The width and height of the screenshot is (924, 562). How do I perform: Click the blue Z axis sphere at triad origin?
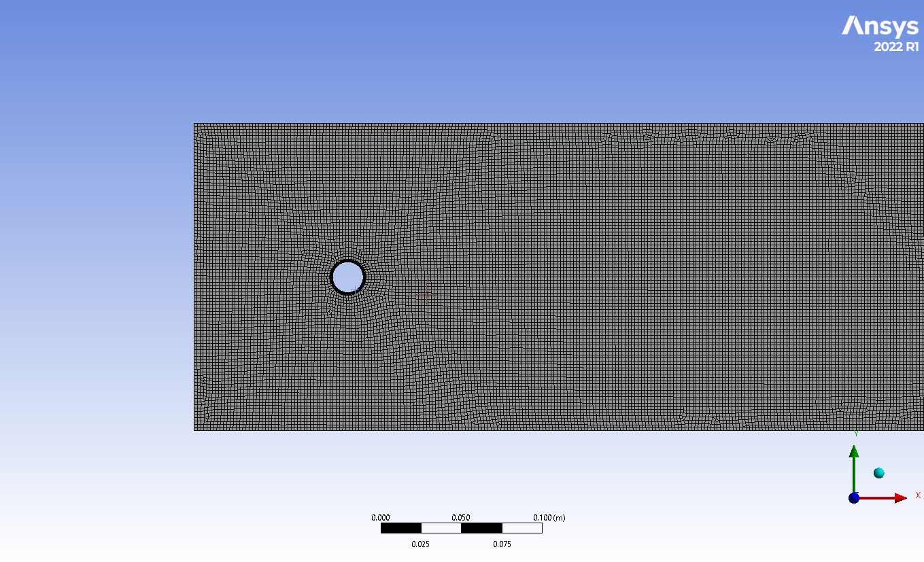854,498
